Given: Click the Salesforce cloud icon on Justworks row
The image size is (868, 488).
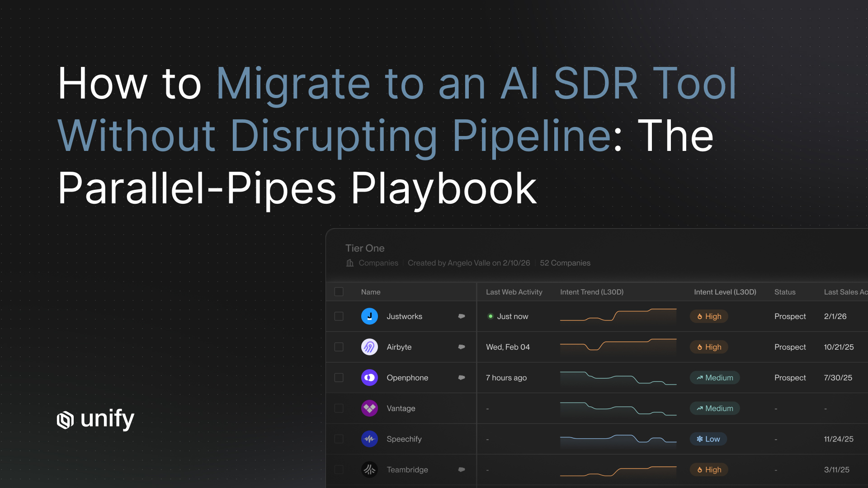Looking at the screenshot, I should click(x=462, y=316).
